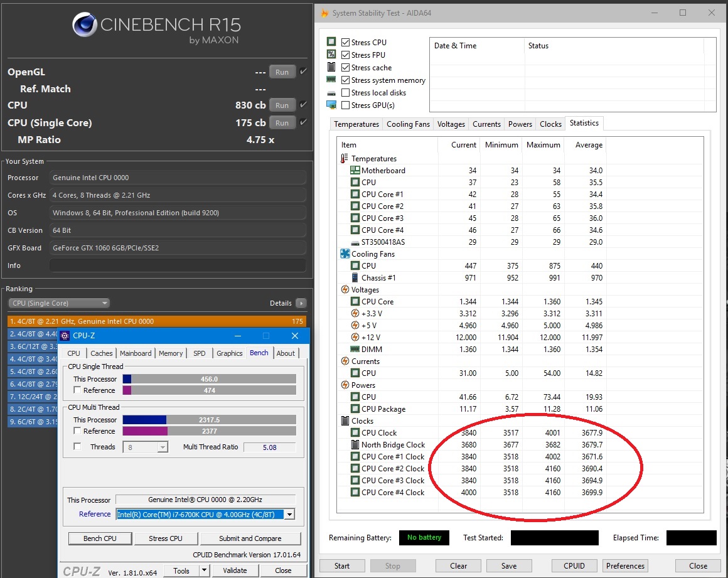
Task: Click the Stress local disks drive icon
Action: (x=331, y=93)
